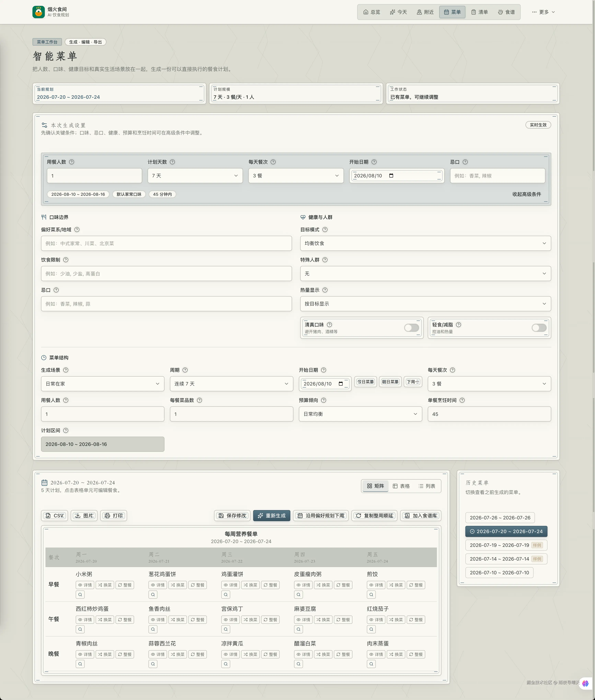Click help icon beside 饮食限制
Screen dimensions: 595x700
pyautogui.click(x=66, y=260)
